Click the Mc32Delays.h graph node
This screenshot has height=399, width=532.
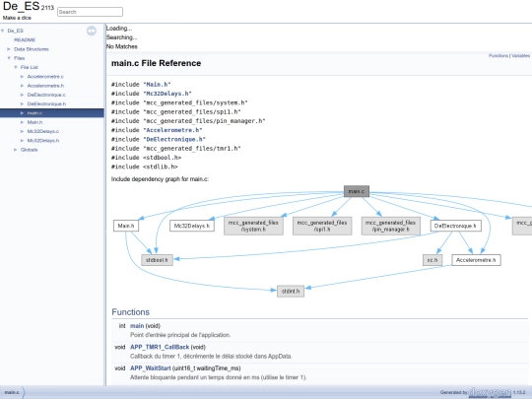[x=192, y=226]
